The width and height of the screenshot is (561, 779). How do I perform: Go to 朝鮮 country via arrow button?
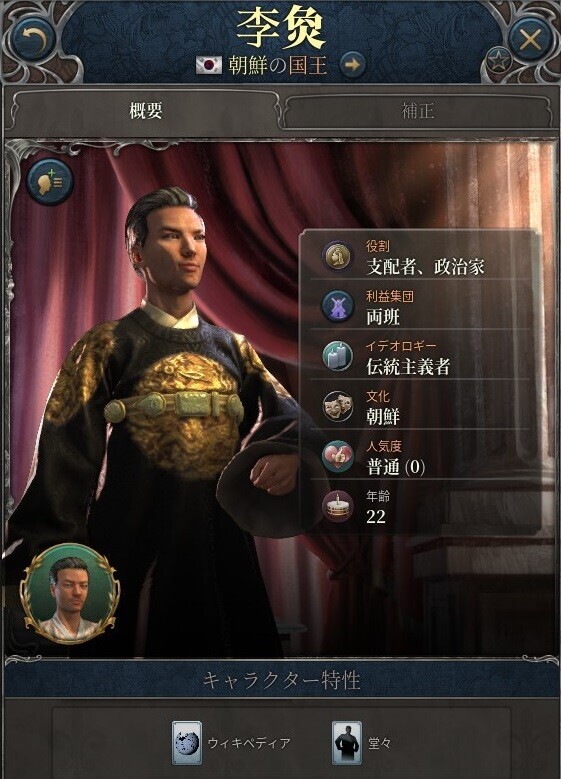tap(352, 64)
